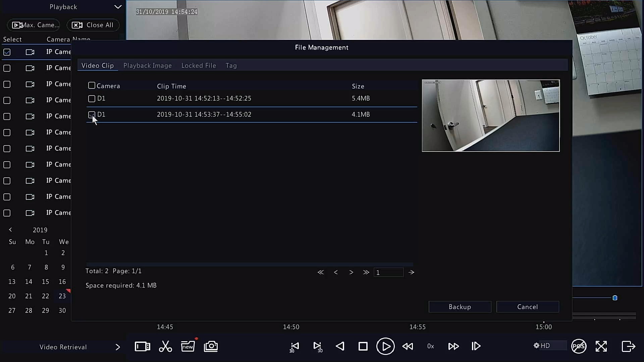Stop playback with square icon
The height and width of the screenshot is (362, 644).
tap(363, 346)
